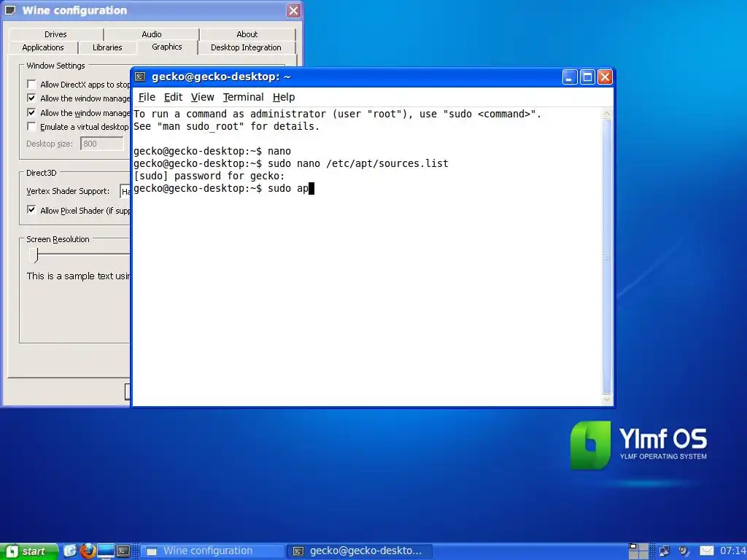
Task: Click the Wine configuration title bar icon
Action: [10, 10]
